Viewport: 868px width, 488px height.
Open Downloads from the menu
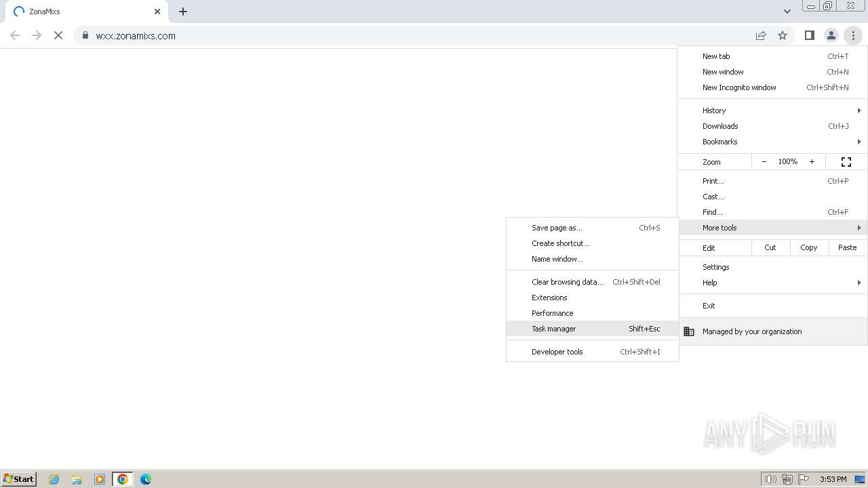click(x=772, y=126)
